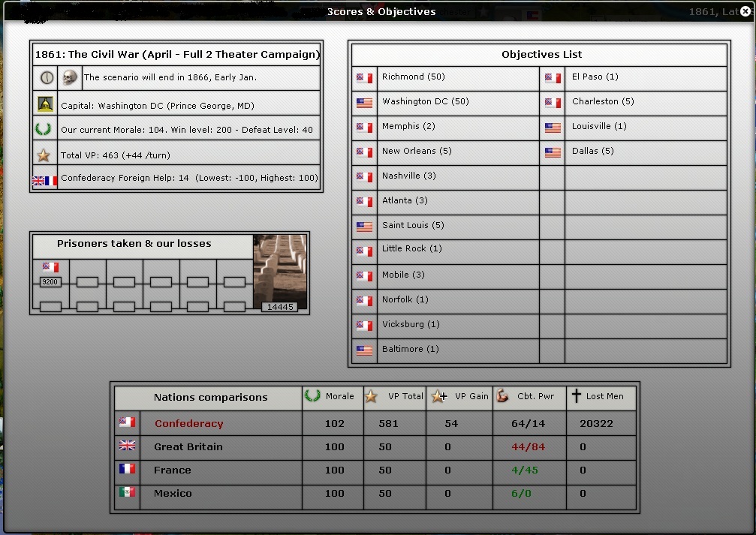Click the flexed arm Cbt. Pwr icon
This screenshot has height=535, width=756.
[502, 396]
